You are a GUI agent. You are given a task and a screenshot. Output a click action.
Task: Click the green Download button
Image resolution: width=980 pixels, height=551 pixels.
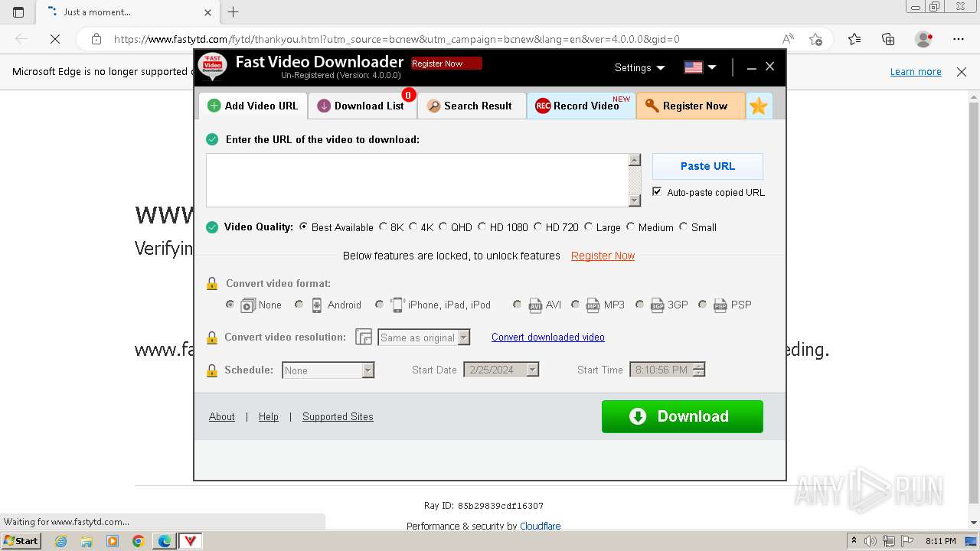pos(682,416)
